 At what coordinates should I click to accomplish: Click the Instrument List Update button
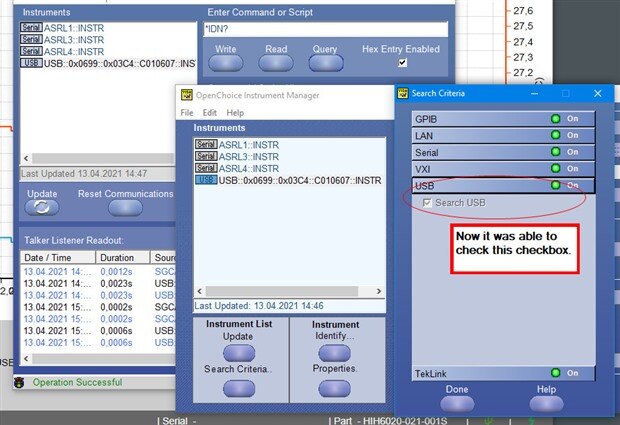(x=239, y=353)
